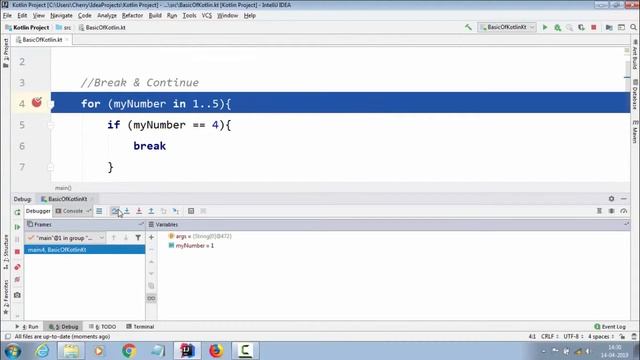Viewport: 640px width, 360px height.
Task: Open the Event Log
Action: [x=610, y=327]
